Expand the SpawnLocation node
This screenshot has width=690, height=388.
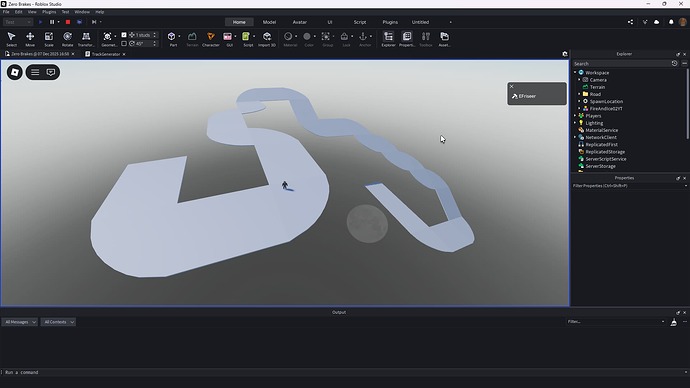pyautogui.click(x=579, y=101)
